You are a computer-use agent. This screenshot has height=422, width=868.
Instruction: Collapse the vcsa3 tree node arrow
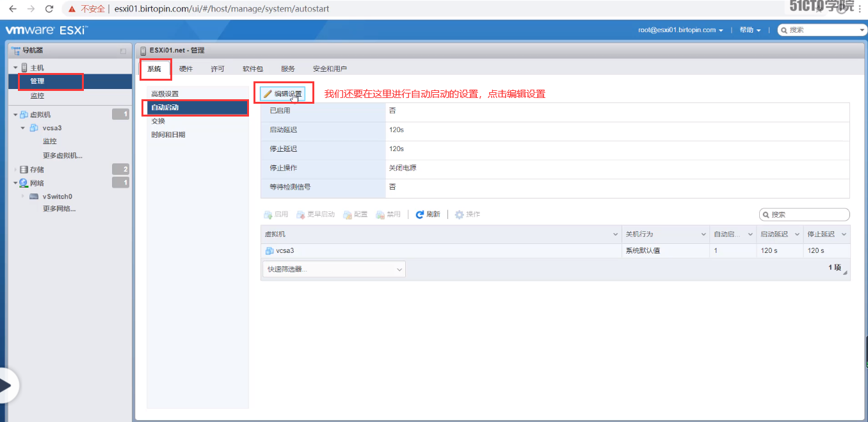24,128
